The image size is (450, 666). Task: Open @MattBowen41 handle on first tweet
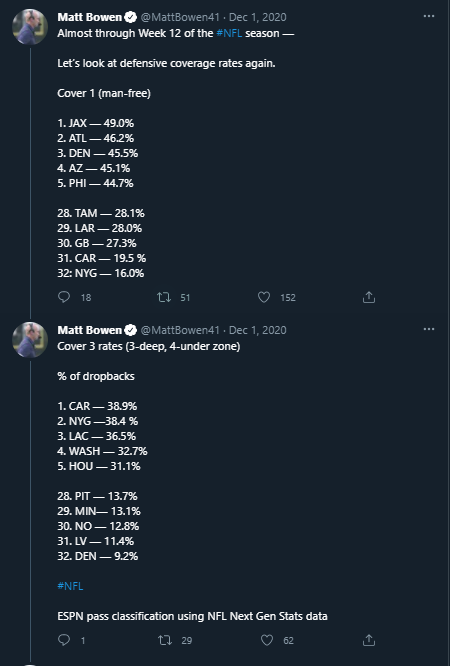[180, 17]
